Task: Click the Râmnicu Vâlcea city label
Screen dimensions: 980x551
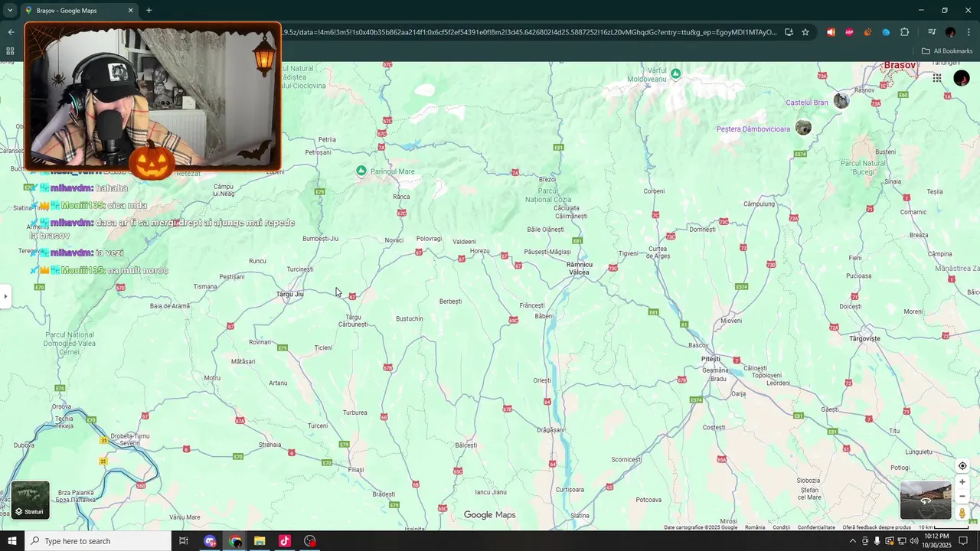Action: tap(580, 269)
